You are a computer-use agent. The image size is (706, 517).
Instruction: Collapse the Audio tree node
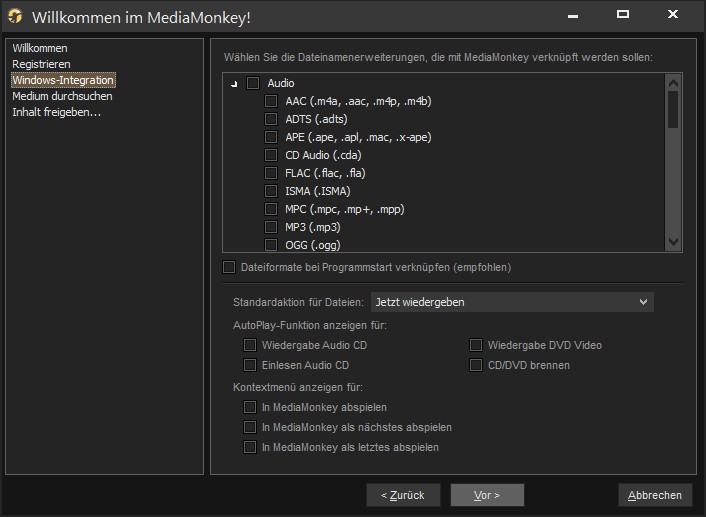[234, 84]
